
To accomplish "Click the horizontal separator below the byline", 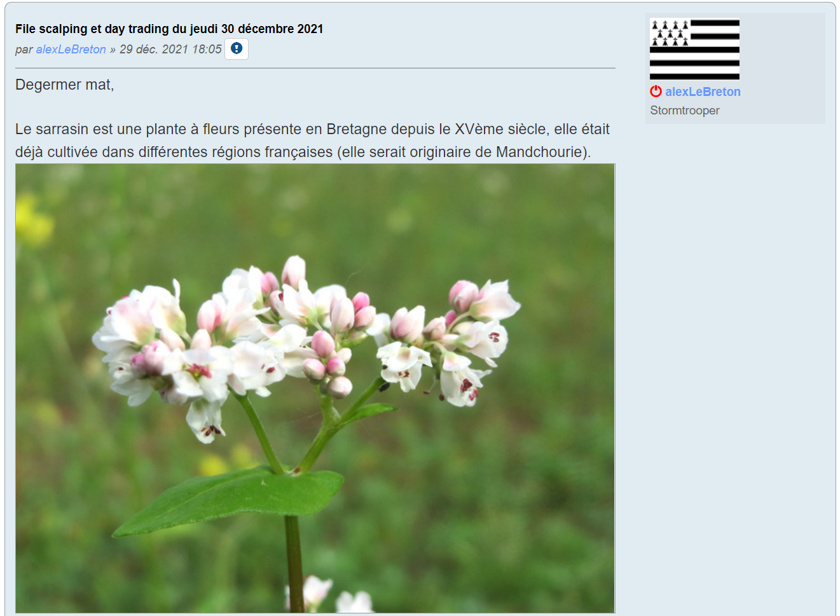I will click(x=315, y=68).
